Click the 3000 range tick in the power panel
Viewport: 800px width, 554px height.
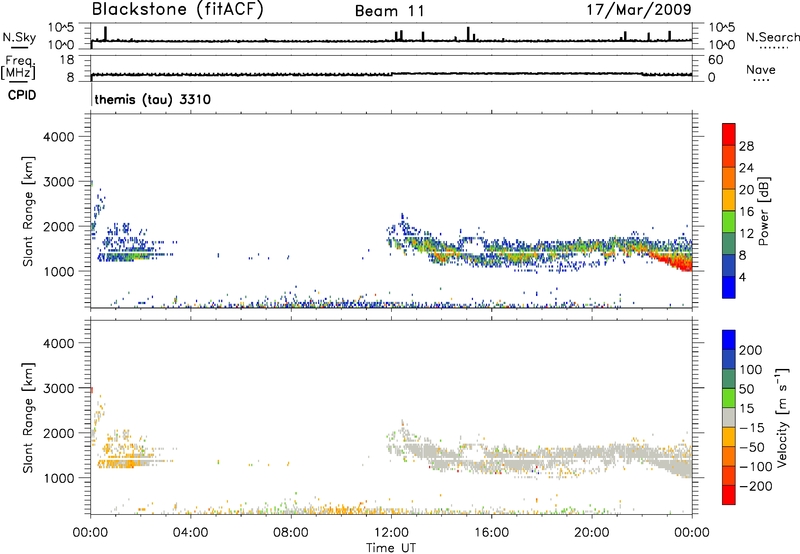click(x=58, y=182)
